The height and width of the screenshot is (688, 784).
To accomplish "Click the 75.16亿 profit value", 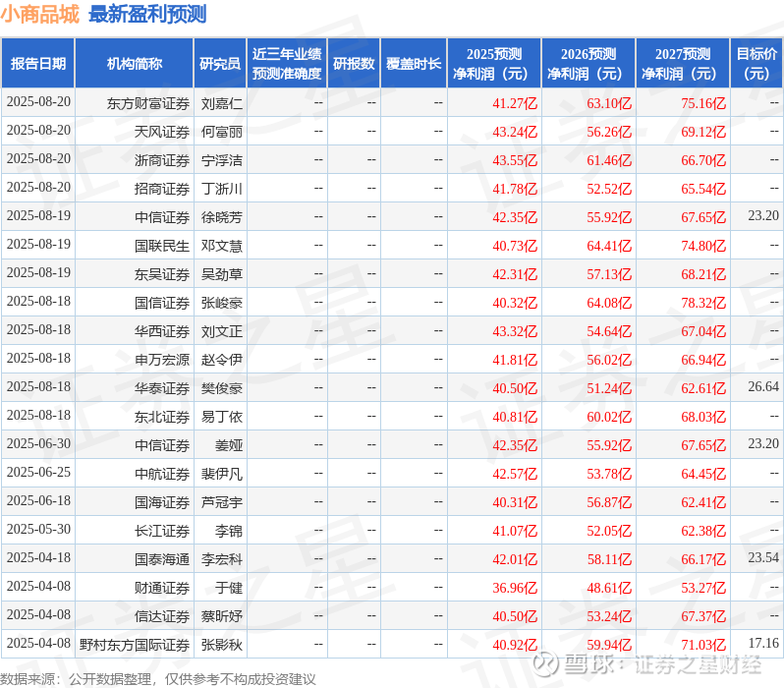I will (x=703, y=103).
